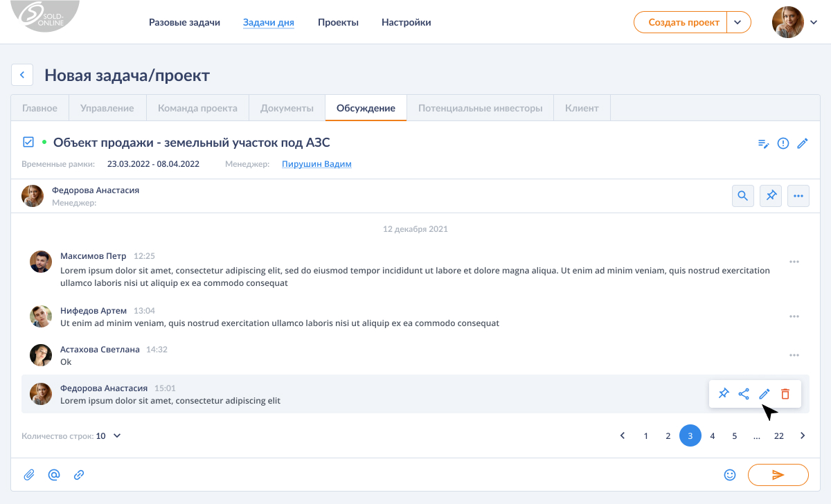Mention someone with the @ icon
Viewport: 831px width, 504px height.
pyautogui.click(x=54, y=475)
